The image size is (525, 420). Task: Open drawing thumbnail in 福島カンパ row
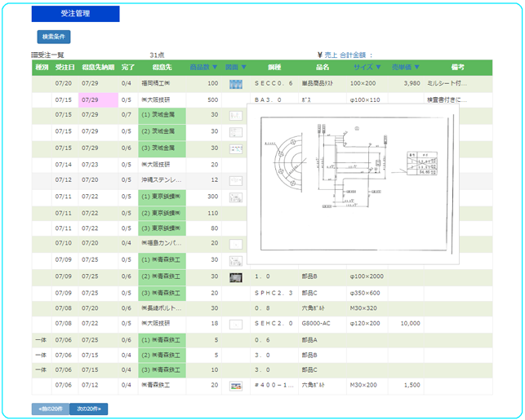click(236, 244)
